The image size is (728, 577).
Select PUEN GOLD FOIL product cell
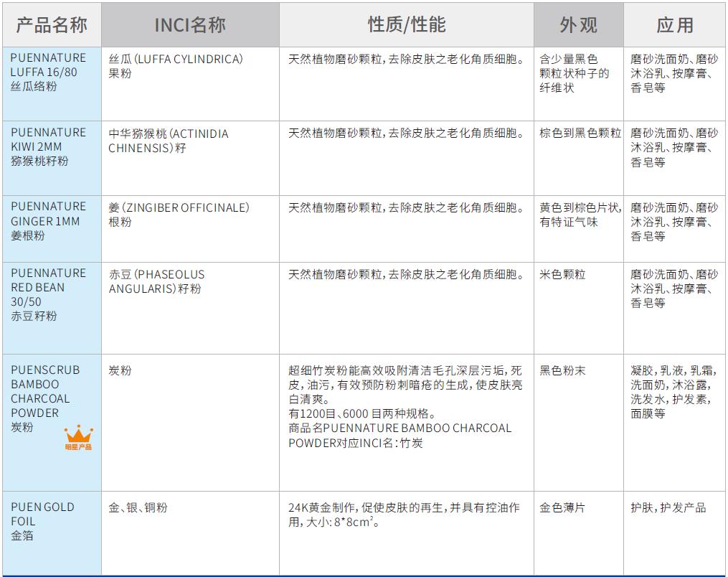click(x=52, y=533)
